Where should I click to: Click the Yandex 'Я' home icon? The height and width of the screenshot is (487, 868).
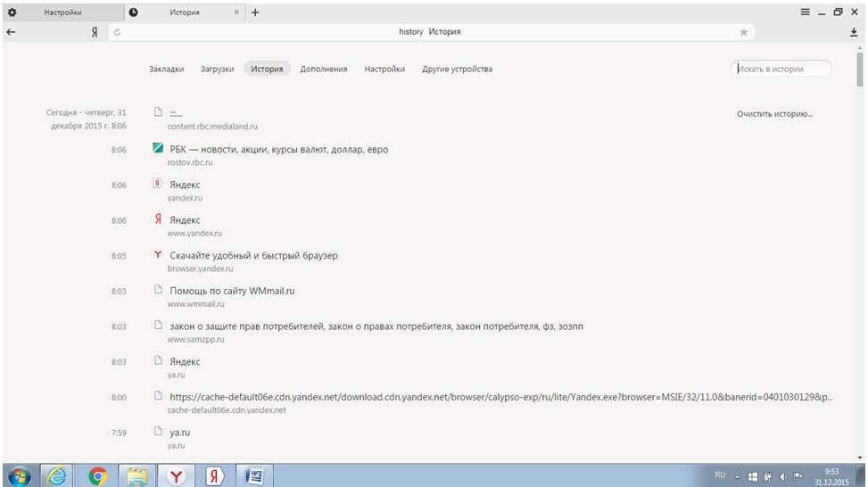[94, 32]
